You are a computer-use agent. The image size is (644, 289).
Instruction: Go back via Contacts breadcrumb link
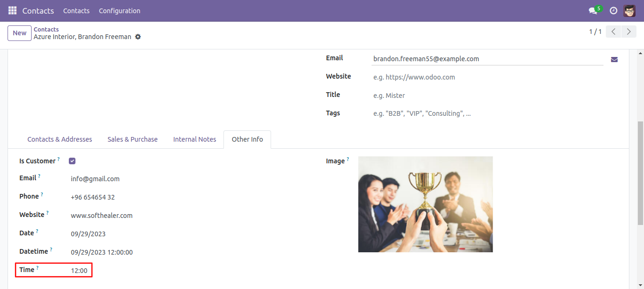(46, 29)
